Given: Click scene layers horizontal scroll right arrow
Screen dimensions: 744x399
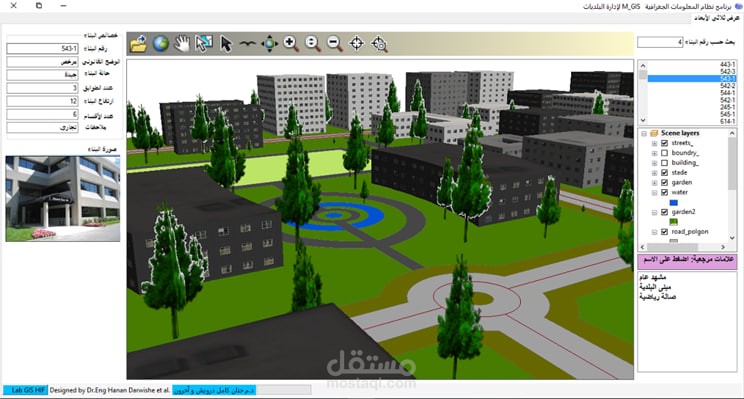Looking at the screenshot, I should (x=723, y=247).
